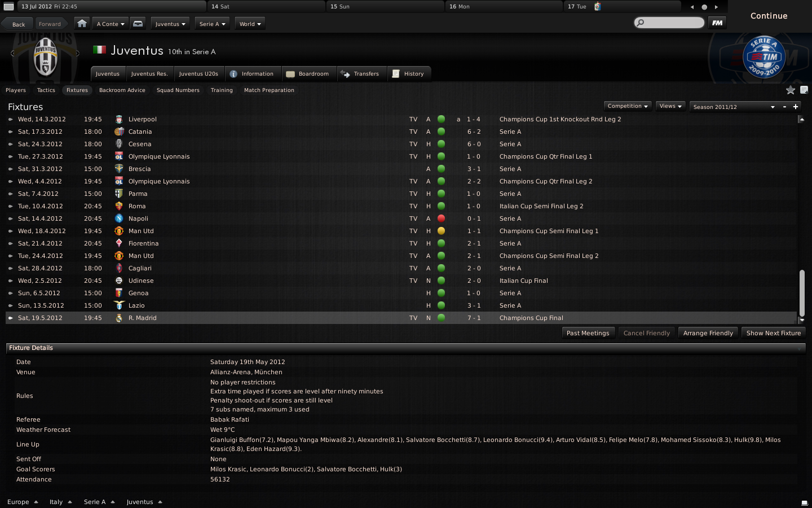812x508 pixels.
Task: Click the search magnifier icon
Action: [640, 23]
